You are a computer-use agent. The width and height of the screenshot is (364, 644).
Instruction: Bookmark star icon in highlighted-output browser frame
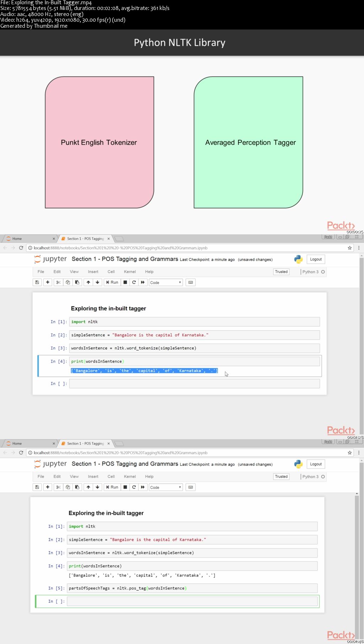pyautogui.click(x=350, y=248)
